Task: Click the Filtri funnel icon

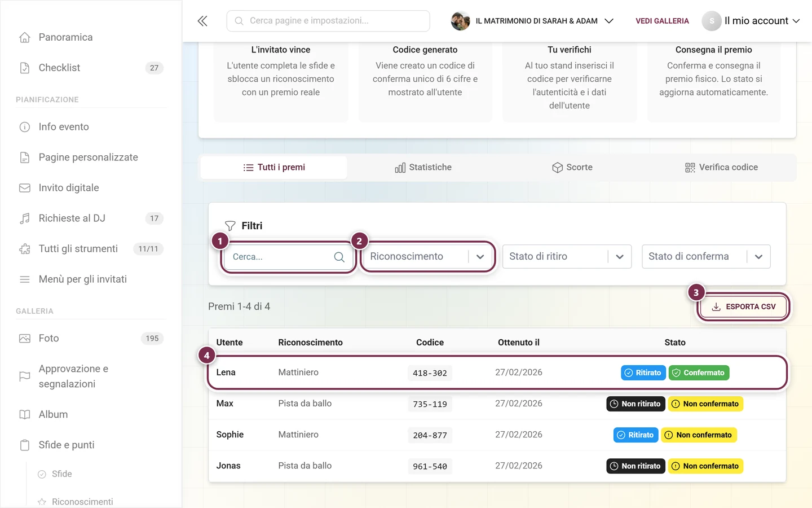Action: pyautogui.click(x=230, y=226)
